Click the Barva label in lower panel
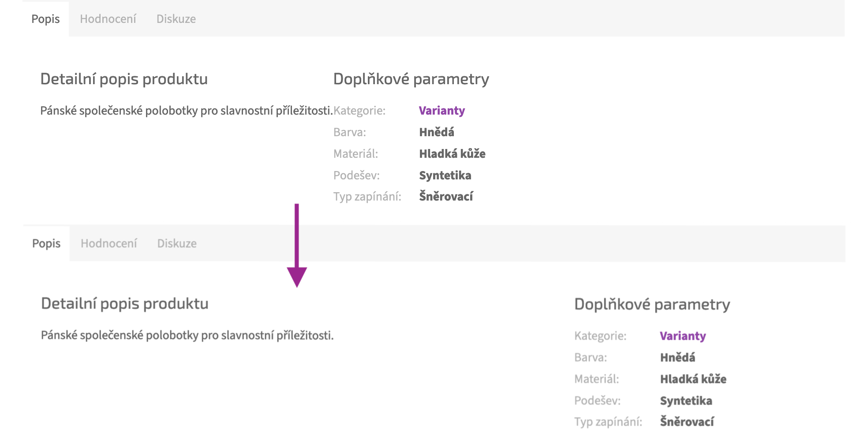Image resolution: width=868 pixels, height=439 pixels. (591, 357)
